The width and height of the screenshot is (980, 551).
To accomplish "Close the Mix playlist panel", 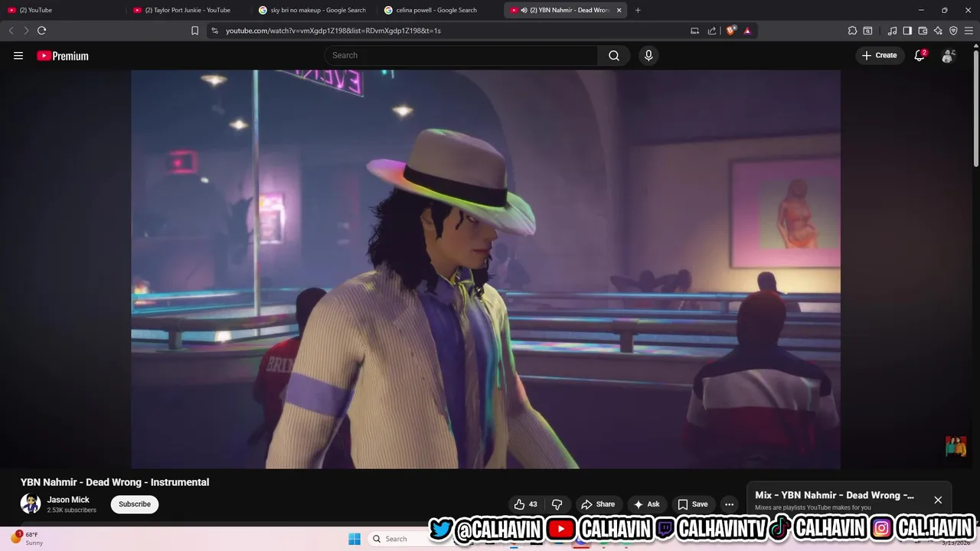I will point(938,500).
